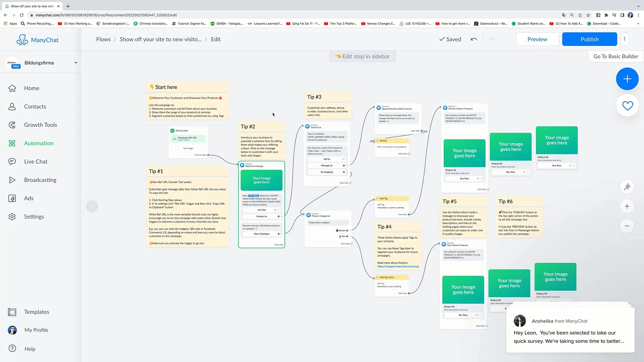The image size is (644, 362).
Task: Open the Anzhelika survey chat popup
Action: click(x=570, y=330)
